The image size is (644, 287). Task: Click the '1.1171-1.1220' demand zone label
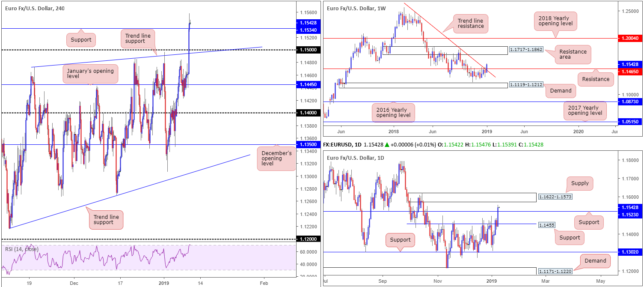(555, 272)
